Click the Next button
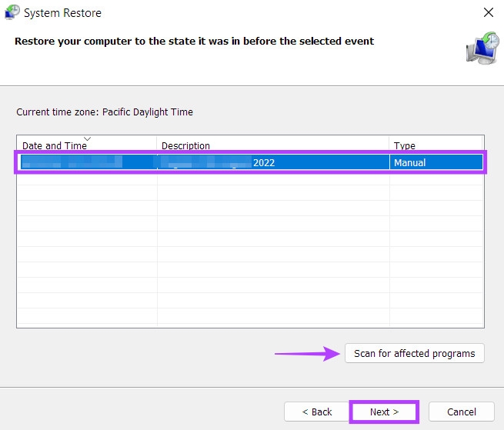The height and width of the screenshot is (430, 504). [384, 412]
